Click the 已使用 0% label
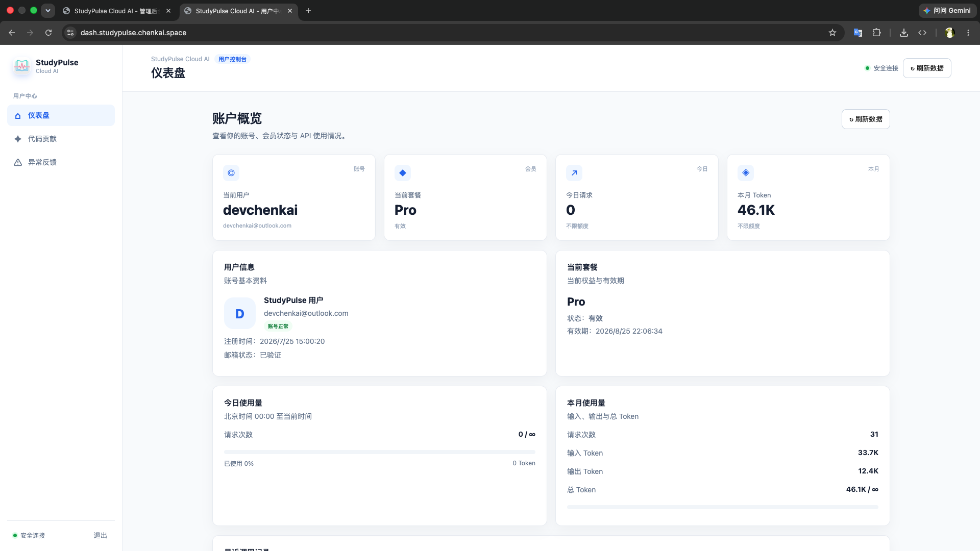 coord(239,464)
